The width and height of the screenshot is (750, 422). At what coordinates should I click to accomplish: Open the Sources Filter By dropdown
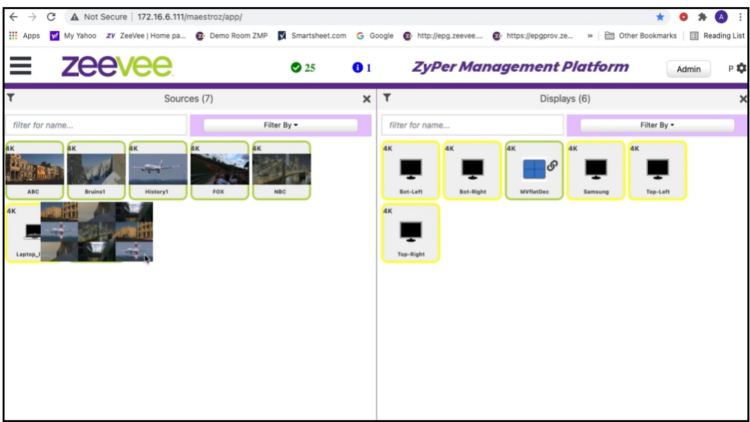(280, 125)
